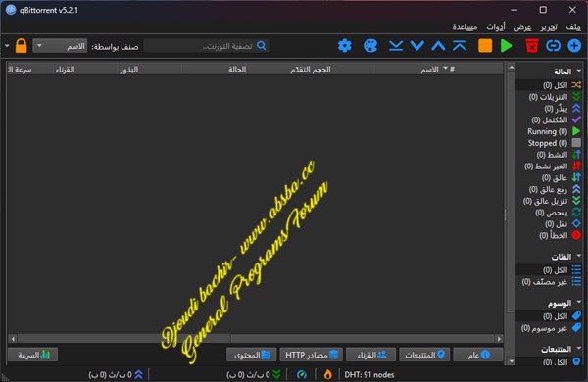
Task: Switch to the عام general tab
Action: (x=478, y=355)
